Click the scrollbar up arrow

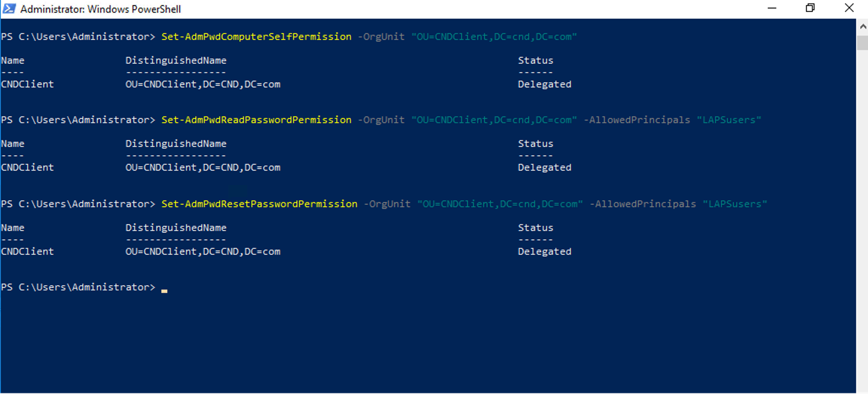point(863,27)
